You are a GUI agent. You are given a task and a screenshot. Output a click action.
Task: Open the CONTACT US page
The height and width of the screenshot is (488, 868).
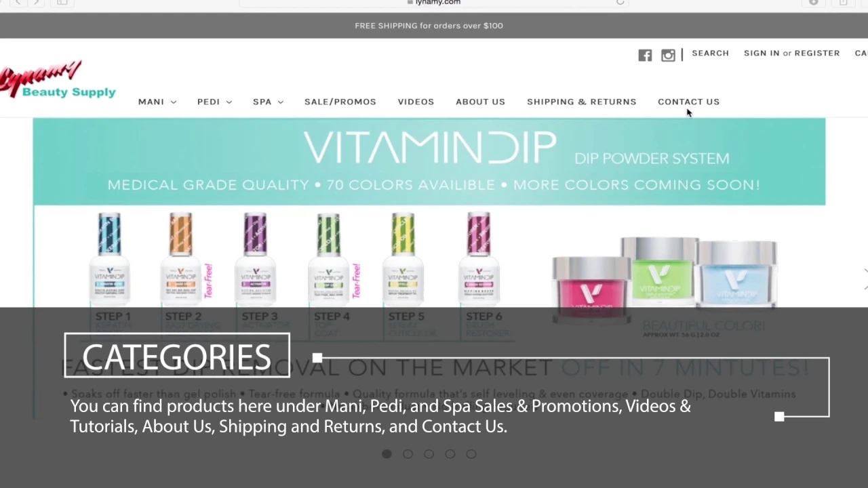click(x=688, y=102)
